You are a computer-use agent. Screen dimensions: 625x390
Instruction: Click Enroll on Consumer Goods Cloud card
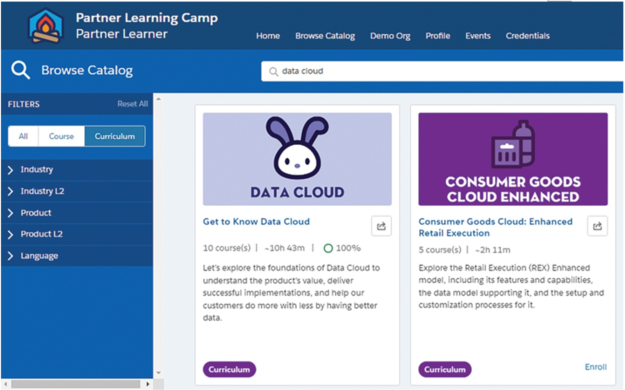point(596,367)
